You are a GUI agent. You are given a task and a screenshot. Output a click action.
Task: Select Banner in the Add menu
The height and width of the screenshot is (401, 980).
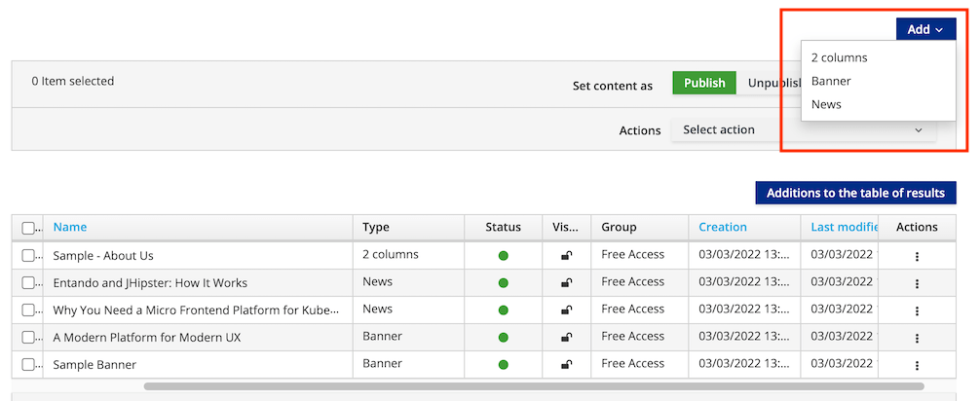[831, 81]
